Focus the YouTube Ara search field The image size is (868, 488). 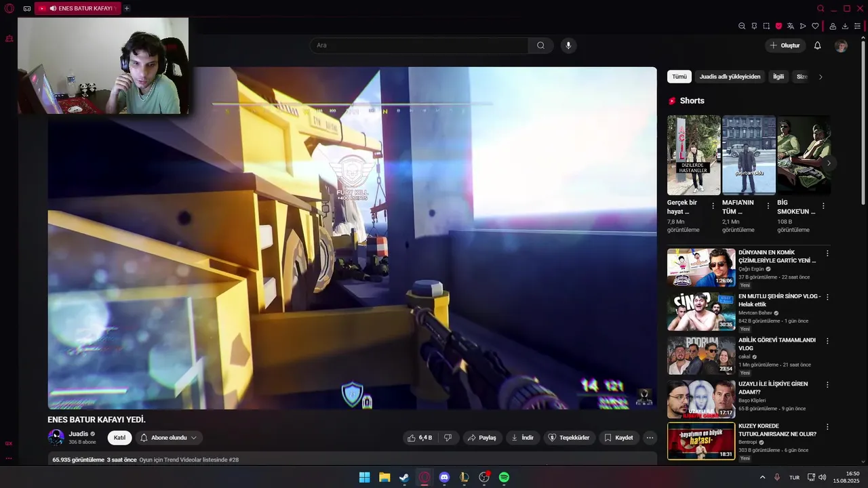click(x=418, y=45)
